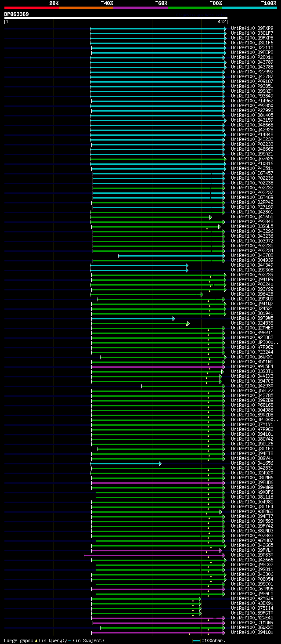Click the short cyan bar for UniRef100_O41656
Image resolution: width=281 pixels, height=644 pixels.
126,463
